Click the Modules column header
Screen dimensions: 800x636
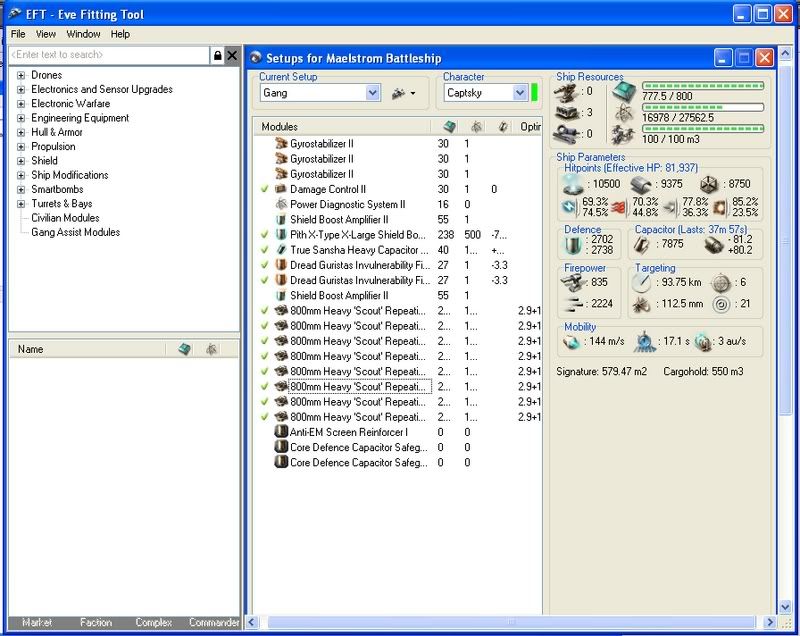point(342,126)
